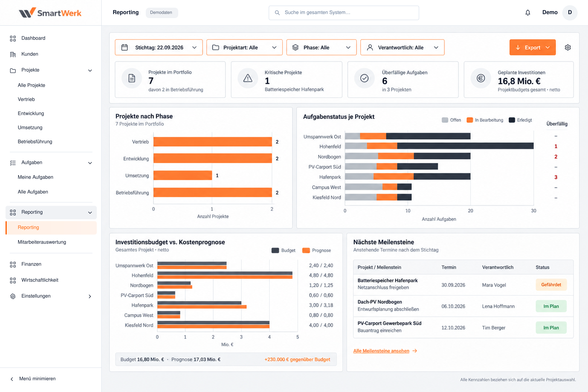
Task: Click the Budget dark legend swatch
Action: click(275, 251)
